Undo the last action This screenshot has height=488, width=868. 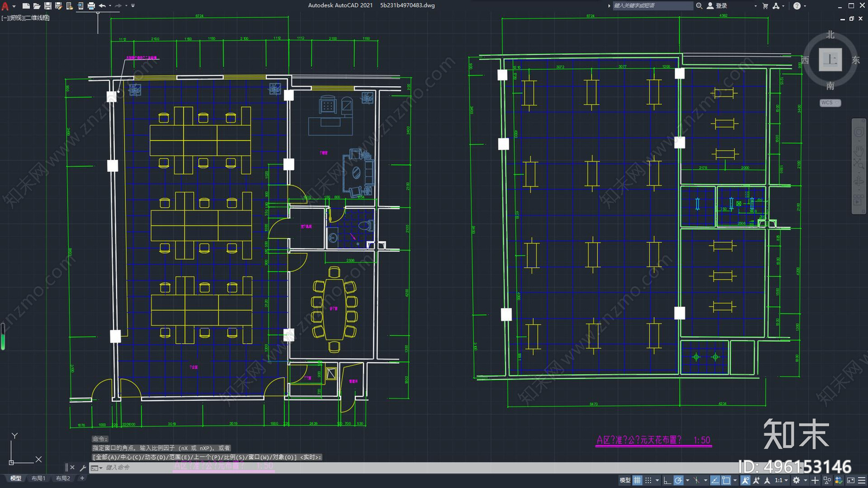coord(102,6)
